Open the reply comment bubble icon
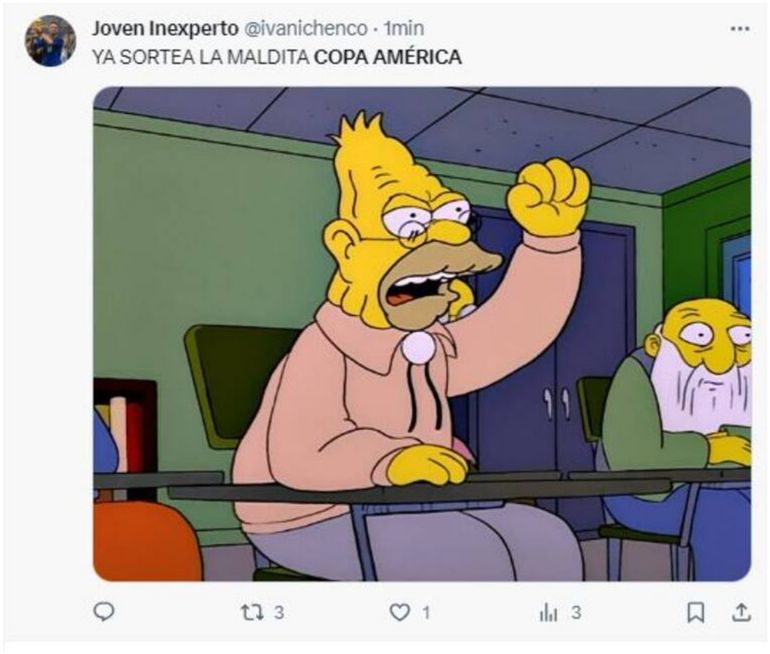Screen dimensions: 770x654 coord(104,612)
